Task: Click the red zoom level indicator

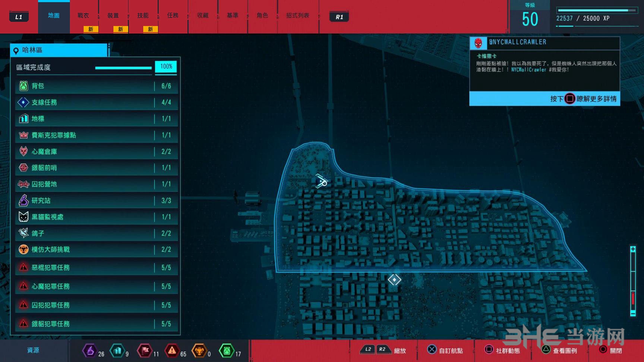Action: point(633,299)
